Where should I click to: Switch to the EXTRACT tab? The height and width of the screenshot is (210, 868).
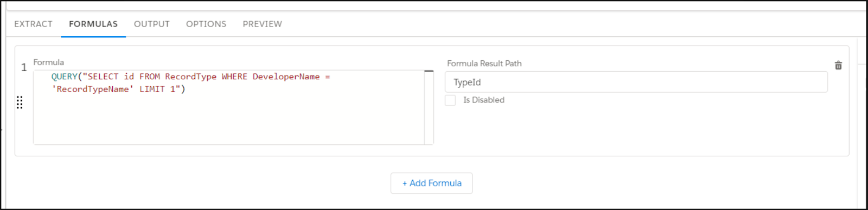tap(33, 24)
